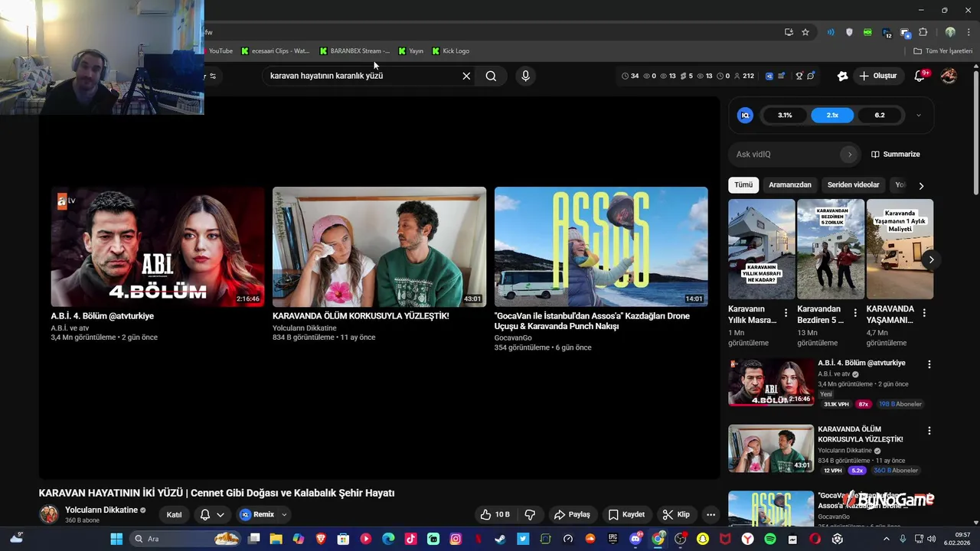
Task: Open the notification preference bell dropdown
Action: (x=212, y=514)
